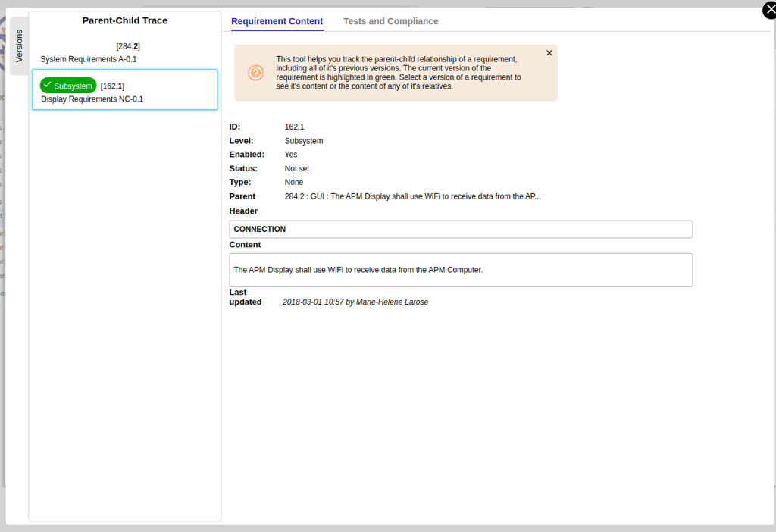
Task: Select Display Requirements NC-0.1 entry
Action: (x=92, y=99)
